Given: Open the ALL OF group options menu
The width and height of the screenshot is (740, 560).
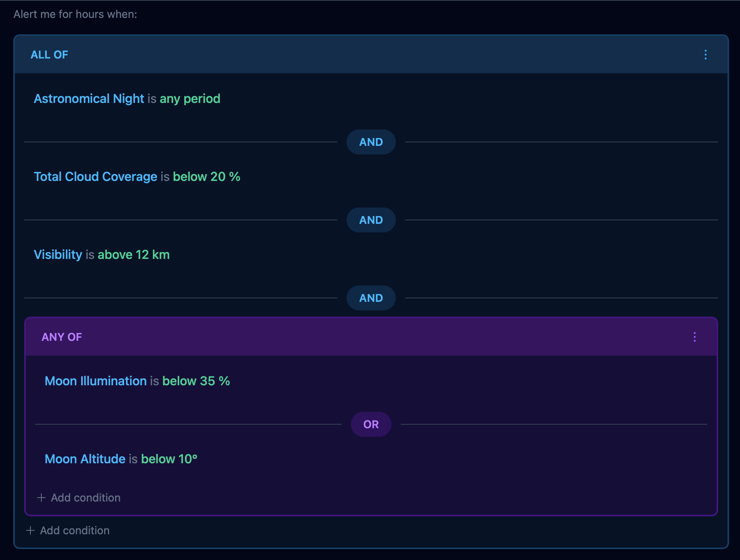Looking at the screenshot, I should click(x=705, y=55).
